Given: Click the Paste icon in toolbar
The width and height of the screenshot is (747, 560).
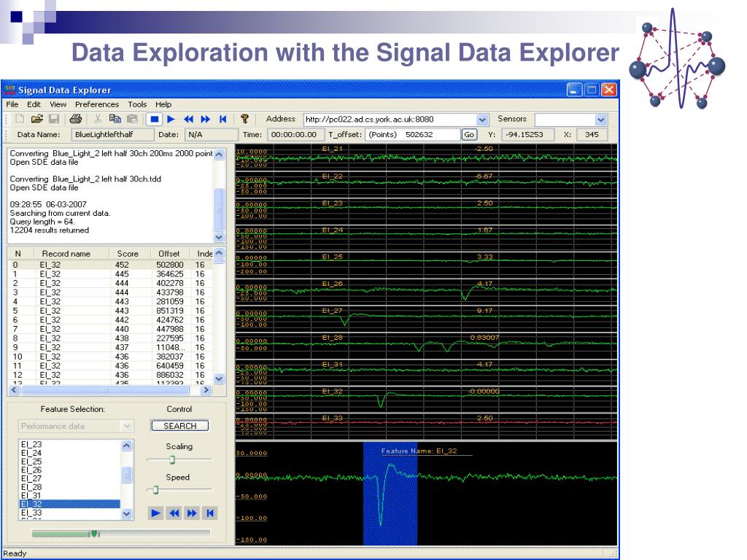Looking at the screenshot, I should pyautogui.click(x=133, y=119).
